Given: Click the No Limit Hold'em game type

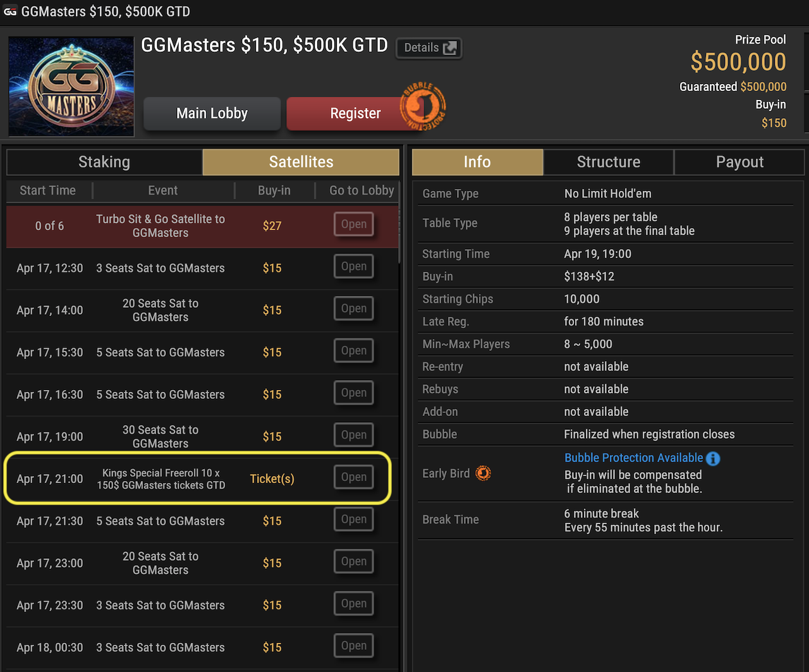Looking at the screenshot, I should [x=607, y=193].
